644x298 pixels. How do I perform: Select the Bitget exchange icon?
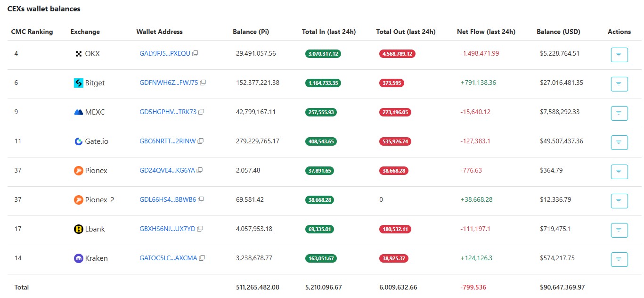tap(78, 83)
